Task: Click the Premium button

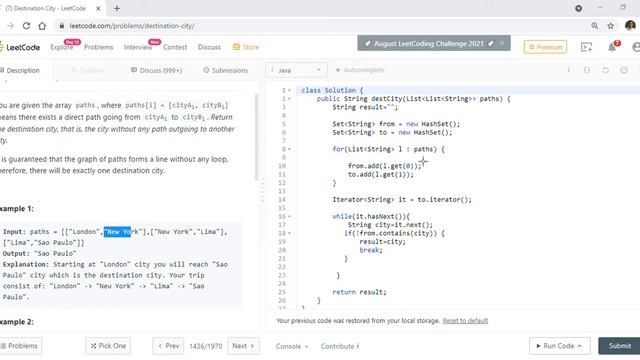Action: coord(545,47)
